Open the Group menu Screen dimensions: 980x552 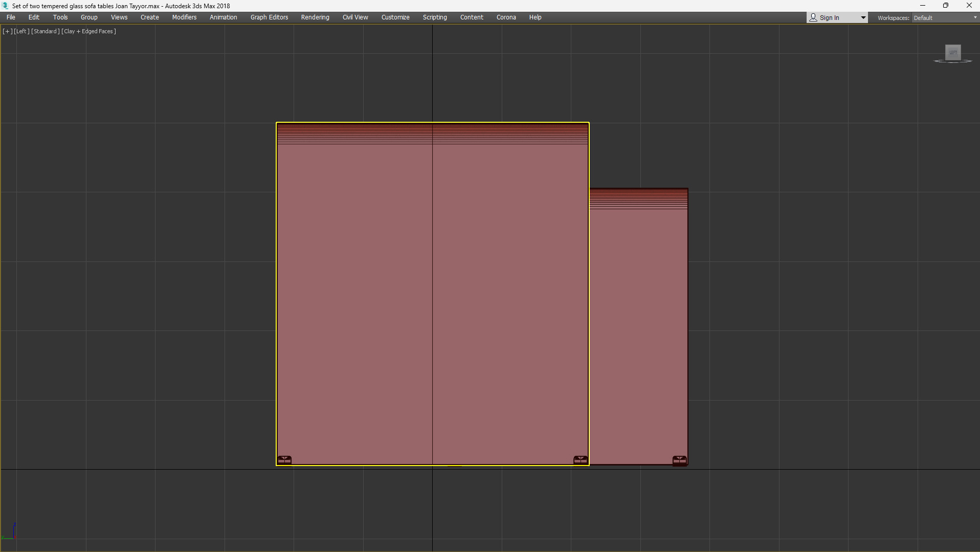click(89, 17)
